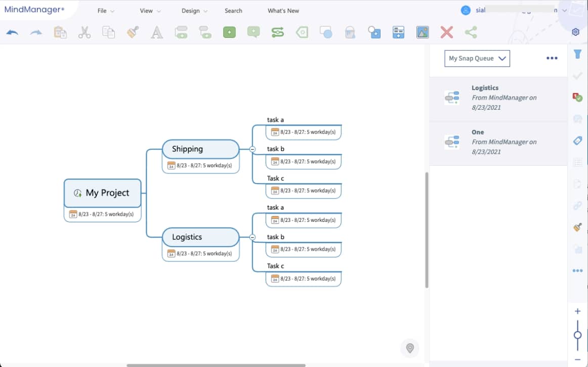Select the My Project central topic
588x367 pixels.
[103, 193]
